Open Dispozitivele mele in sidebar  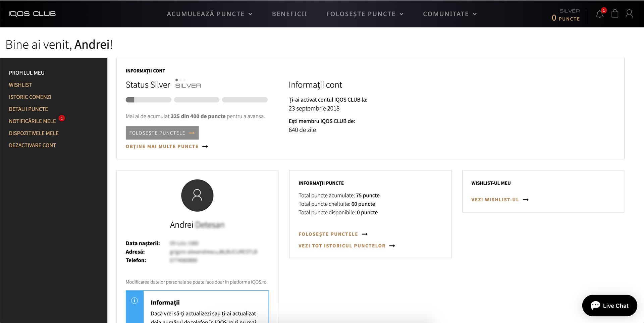[34, 133]
